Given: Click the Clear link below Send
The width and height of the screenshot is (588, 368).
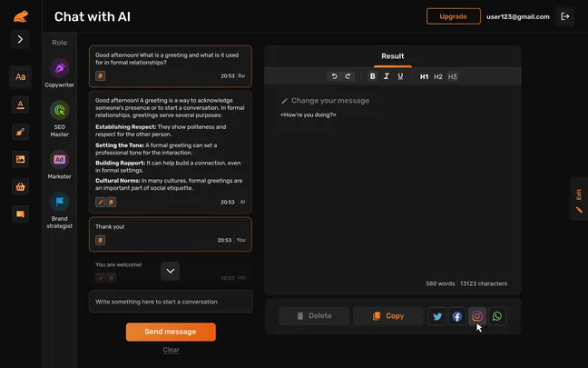Looking at the screenshot, I should 171,350.
